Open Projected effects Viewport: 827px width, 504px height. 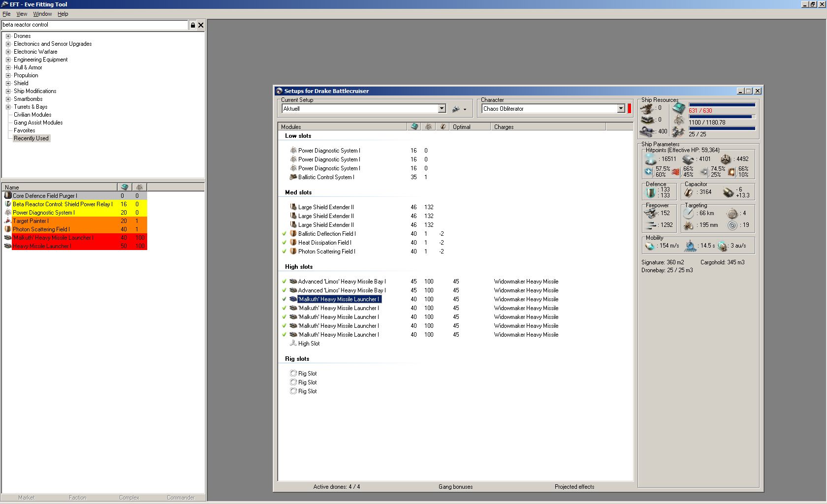[x=574, y=487]
